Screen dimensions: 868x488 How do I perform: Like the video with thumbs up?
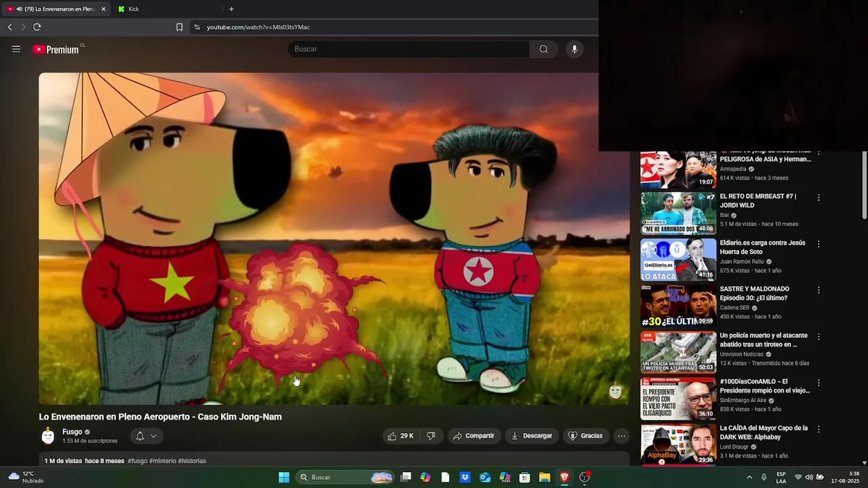pyautogui.click(x=400, y=436)
